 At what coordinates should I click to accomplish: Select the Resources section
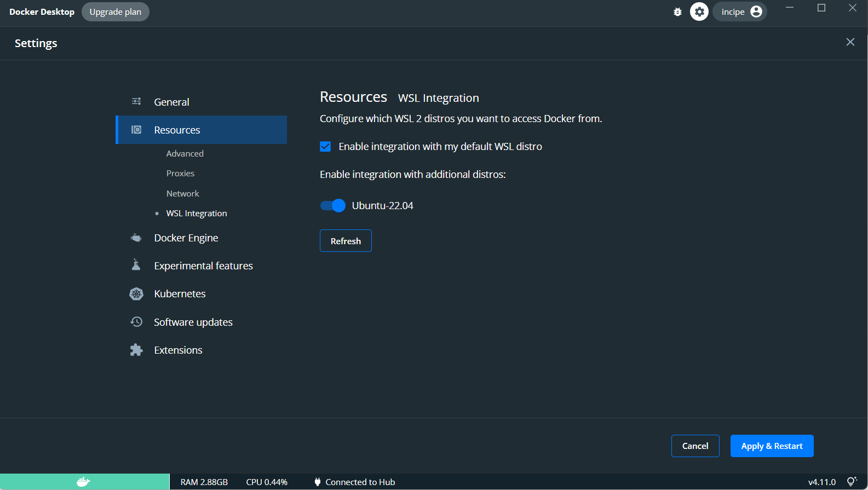[x=202, y=130]
